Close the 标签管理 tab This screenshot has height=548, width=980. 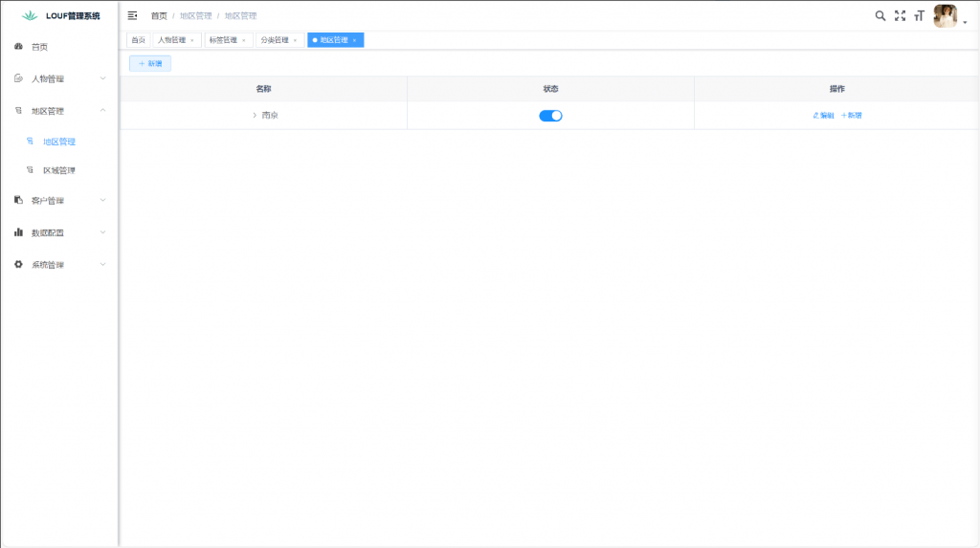(243, 40)
